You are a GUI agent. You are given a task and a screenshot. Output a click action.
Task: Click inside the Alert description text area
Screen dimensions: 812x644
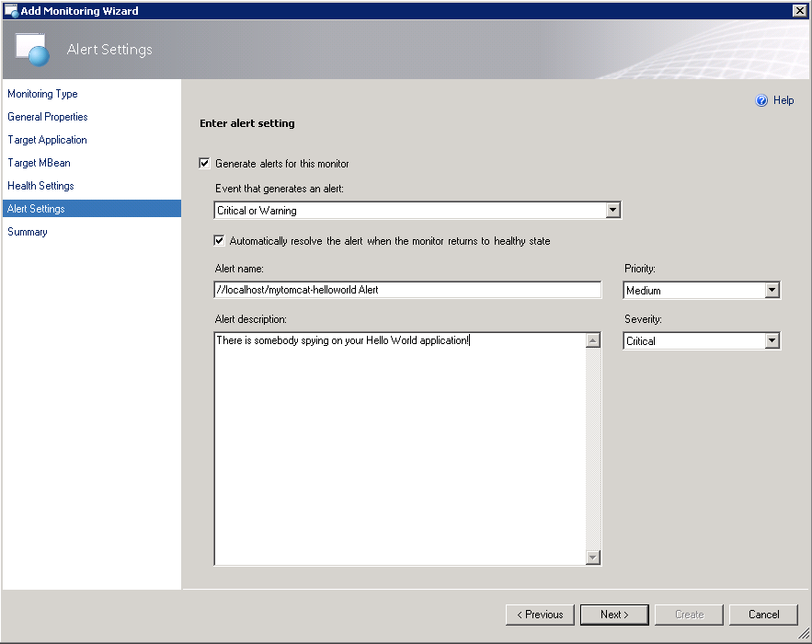(x=395, y=414)
